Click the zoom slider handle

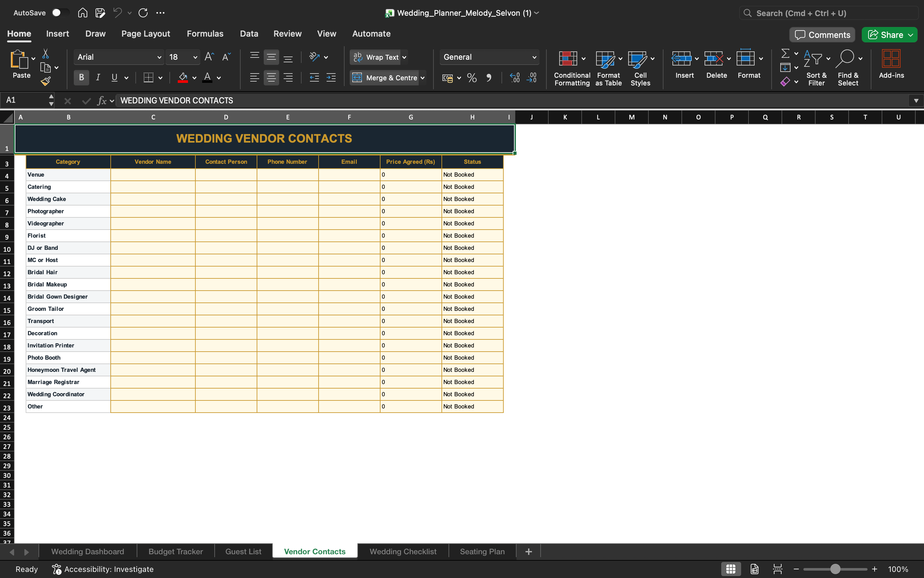[x=835, y=569]
